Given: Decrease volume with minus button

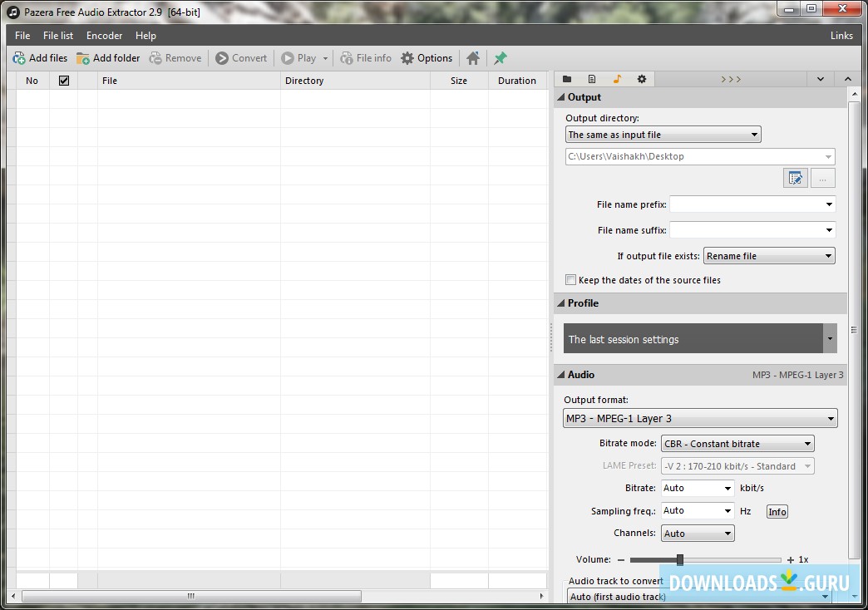Looking at the screenshot, I should click(x=621, y=560).
